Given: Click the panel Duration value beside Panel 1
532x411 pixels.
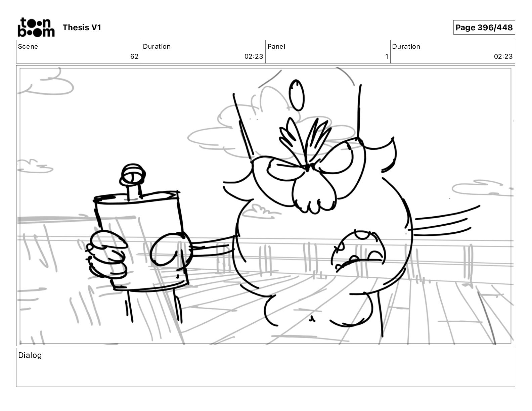Looking at the screenshot, I should coord(503,56).
